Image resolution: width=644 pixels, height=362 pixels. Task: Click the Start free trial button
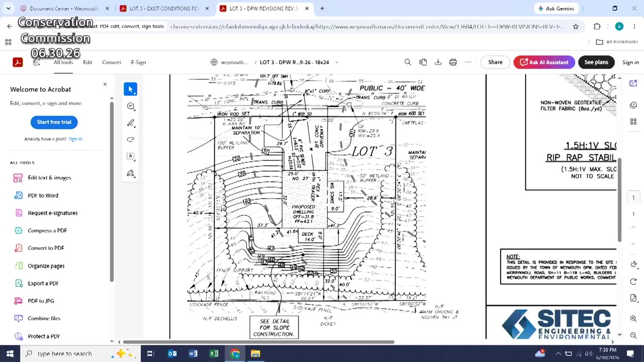[54, 122]
